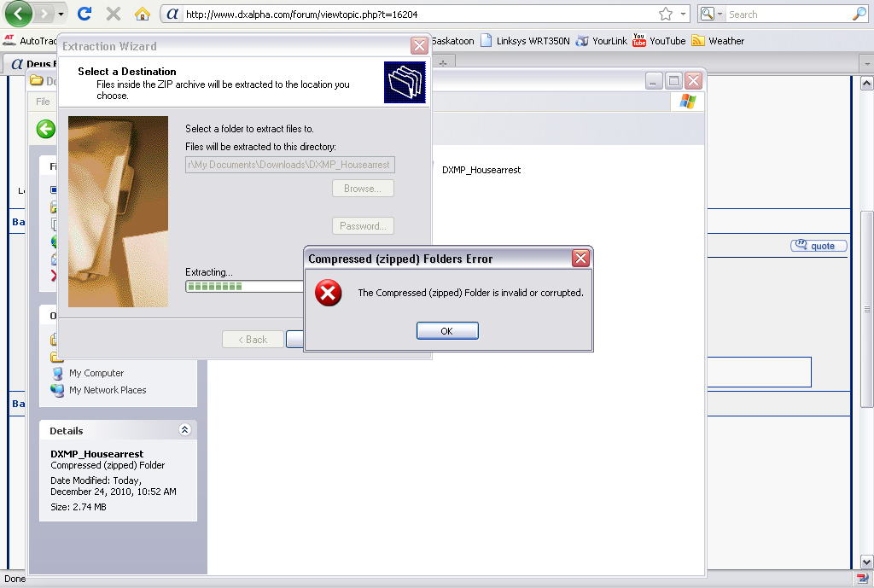Image resolution: width=874 pixels, height=588 pixels.
Task: Click OK in the zipped folders error dialog
Action: [x=447, y=330]
